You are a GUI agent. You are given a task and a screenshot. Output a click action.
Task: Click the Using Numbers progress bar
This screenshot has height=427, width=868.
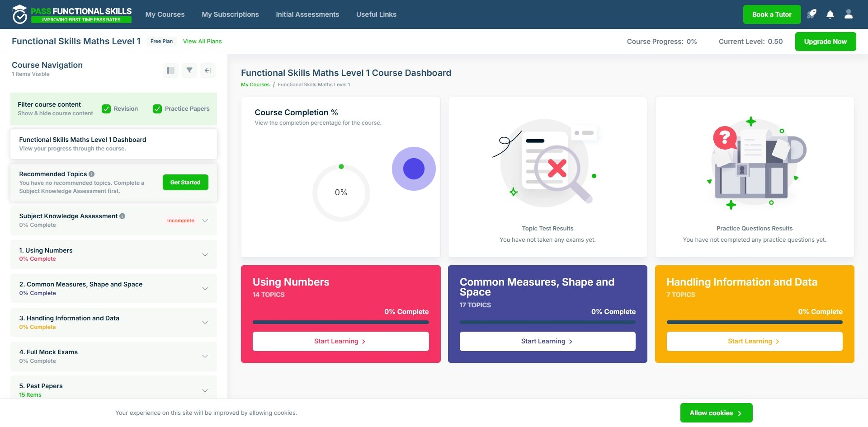point(341,322)
